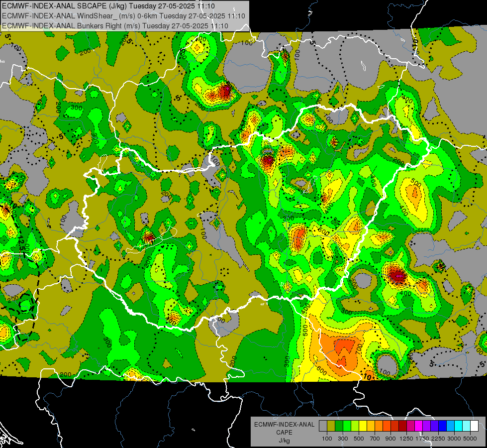Click the gray swatch in the CAPE legend
Screen dimensions: 487x448
coord(323,426)
